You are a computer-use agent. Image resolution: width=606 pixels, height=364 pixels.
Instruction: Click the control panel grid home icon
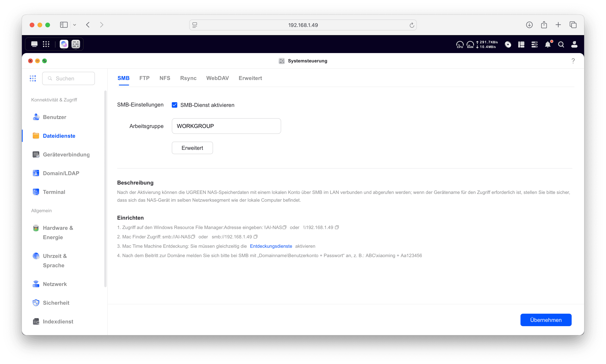pyautogui.click(x=33, y=78)
